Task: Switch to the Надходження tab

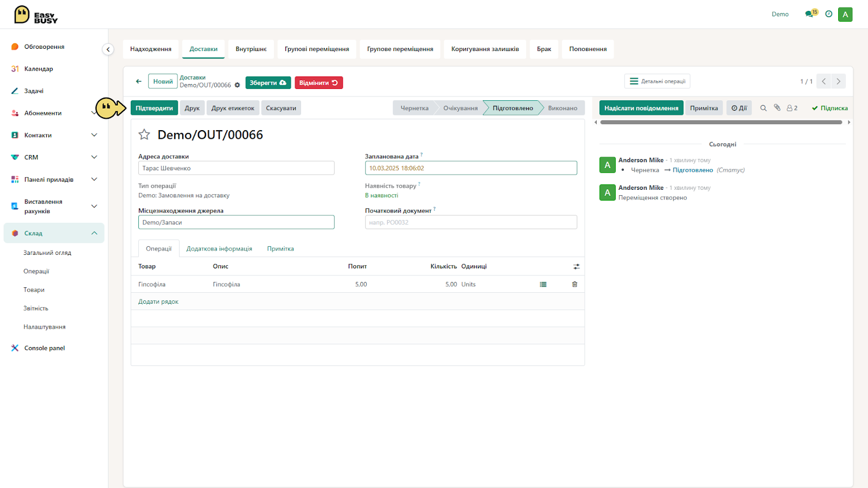Action: [x=151, y=49]
